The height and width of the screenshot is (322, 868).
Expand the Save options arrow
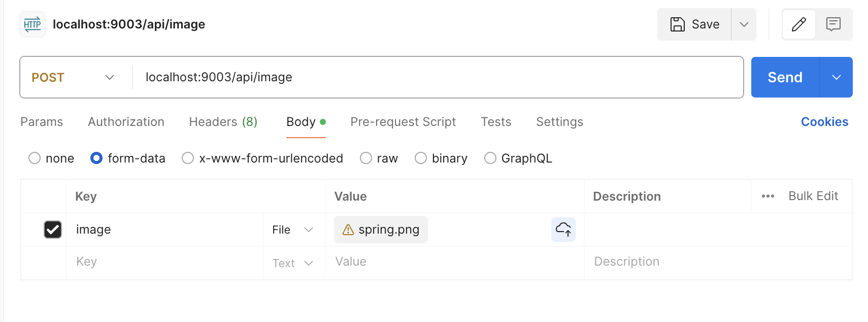tap(744, 24)
